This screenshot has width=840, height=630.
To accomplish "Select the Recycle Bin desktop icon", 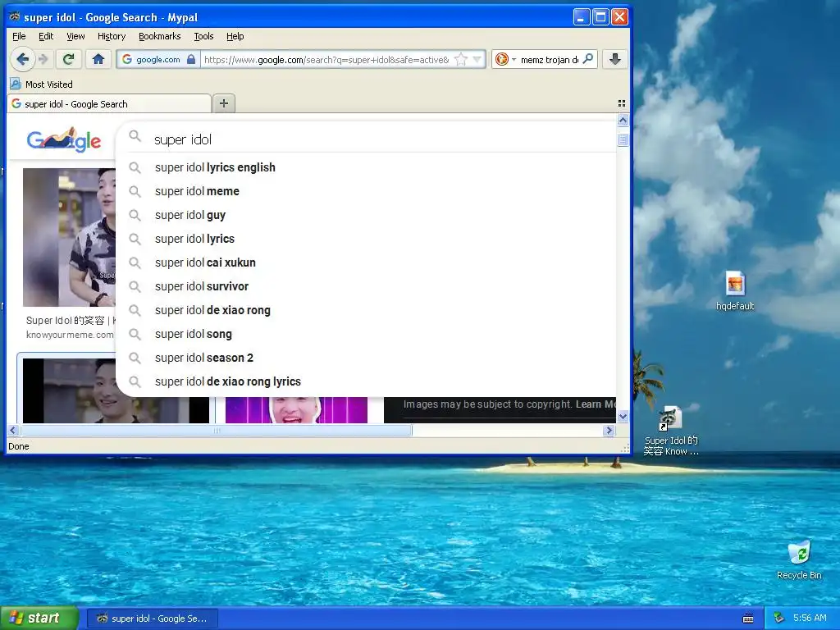I will [799, 560].
